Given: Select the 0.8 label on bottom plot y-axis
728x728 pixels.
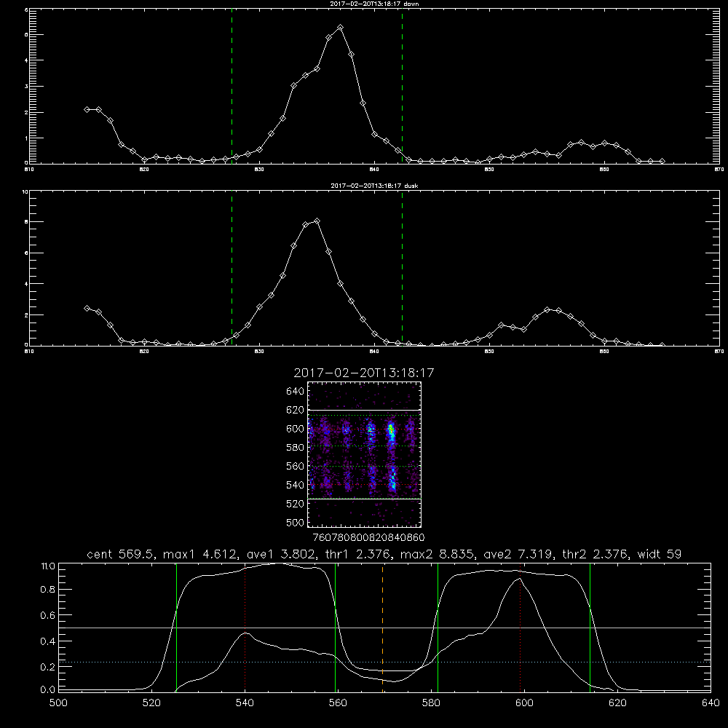Looking at the screenshot, I should pos(48,590).
